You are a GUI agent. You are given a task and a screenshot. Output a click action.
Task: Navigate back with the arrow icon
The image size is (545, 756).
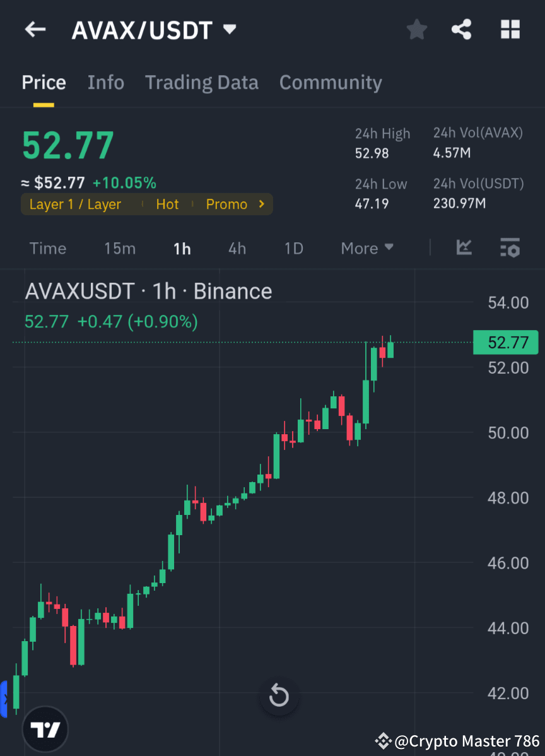click(35, 29)
